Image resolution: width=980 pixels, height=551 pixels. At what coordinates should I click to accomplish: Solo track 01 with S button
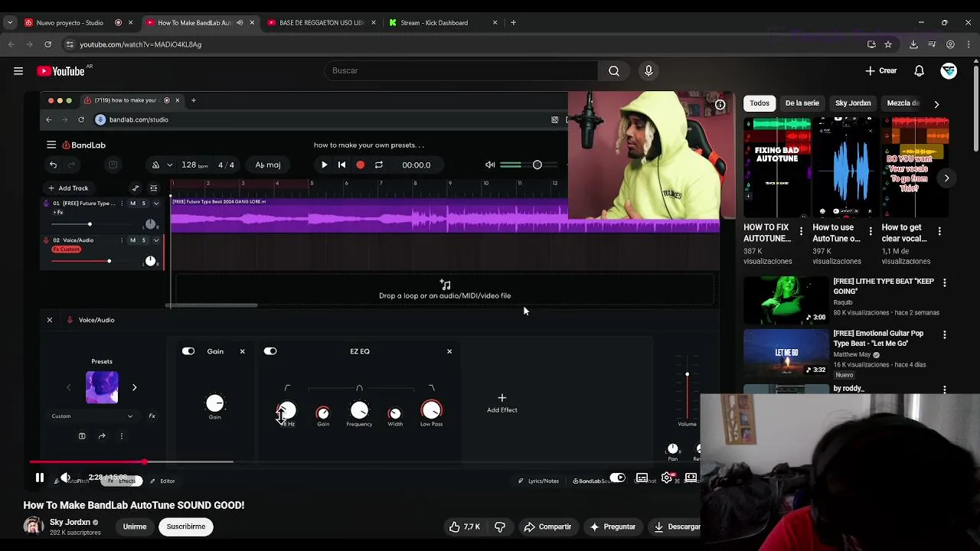coord(143,204)
